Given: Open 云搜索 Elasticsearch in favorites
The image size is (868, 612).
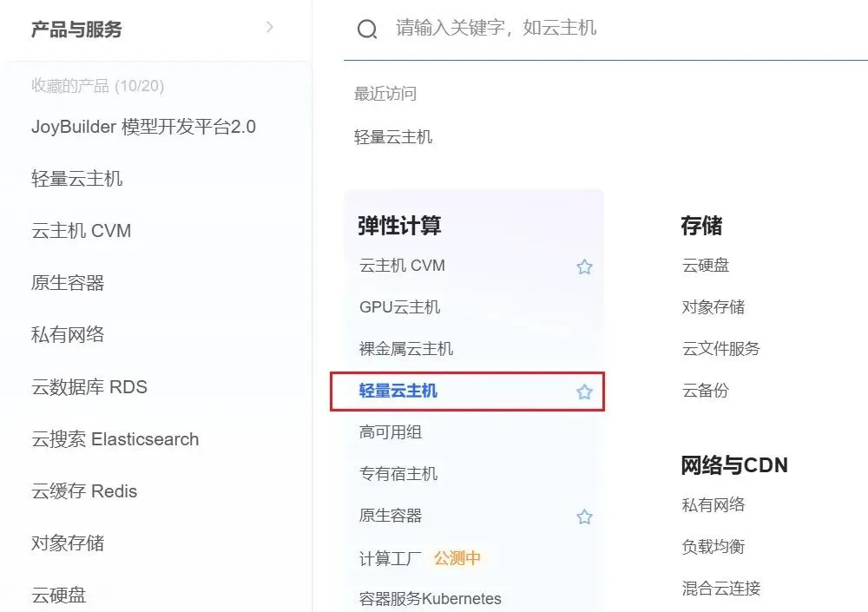Looking at the screenshot, I should coord(115,439).
